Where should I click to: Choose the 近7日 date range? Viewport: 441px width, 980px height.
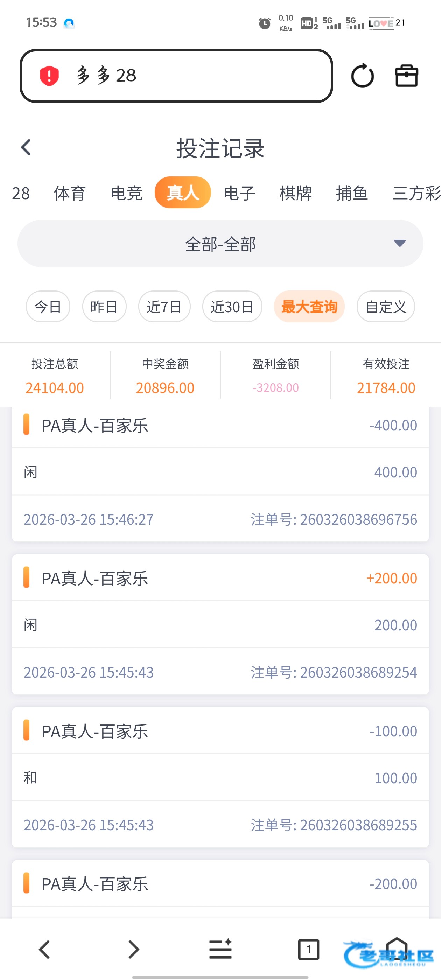click(x=164, y=307)
